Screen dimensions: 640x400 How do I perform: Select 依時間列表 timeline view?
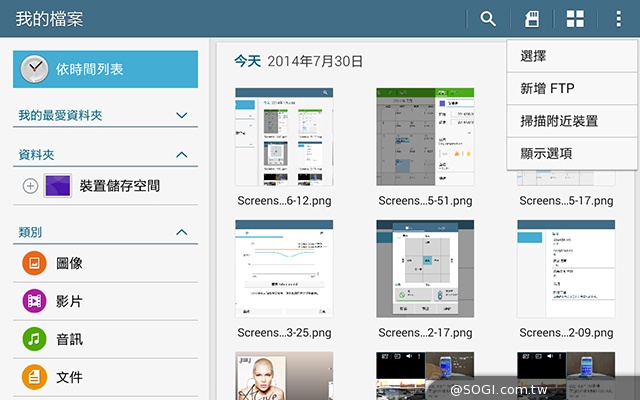point(105,69)
